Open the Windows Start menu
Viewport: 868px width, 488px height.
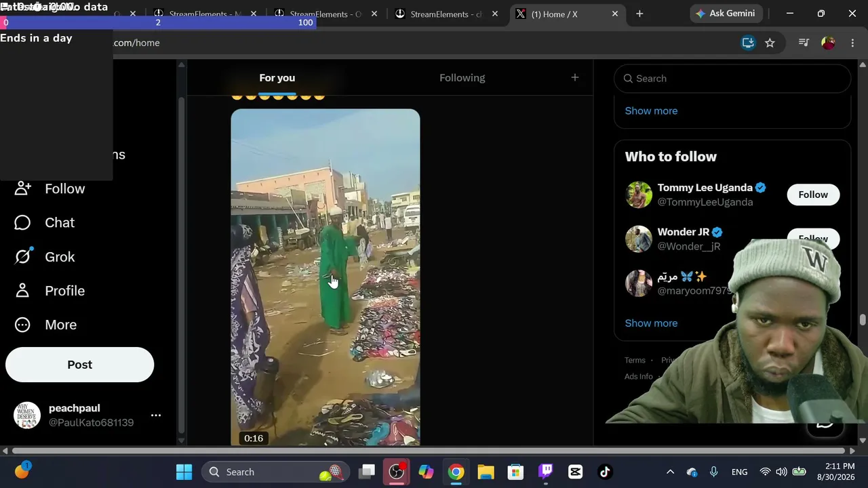tap(184, 472)
